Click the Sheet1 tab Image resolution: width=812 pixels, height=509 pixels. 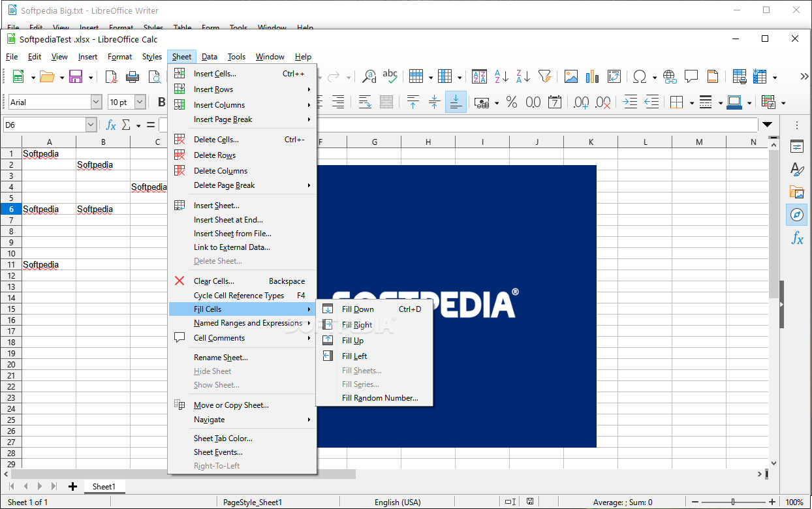[104, 486]
